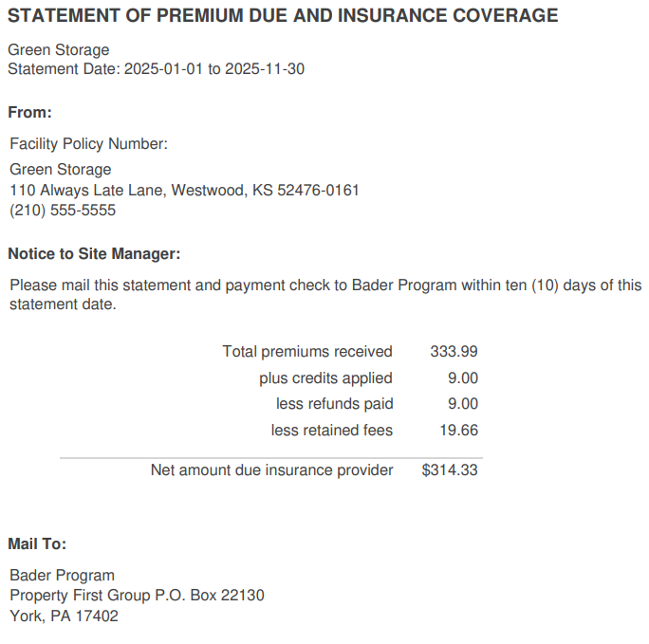This screenshot has height=644, width=649.
Task: Click "Net amount due insurance provider" label
Action: tap(271, 470)
